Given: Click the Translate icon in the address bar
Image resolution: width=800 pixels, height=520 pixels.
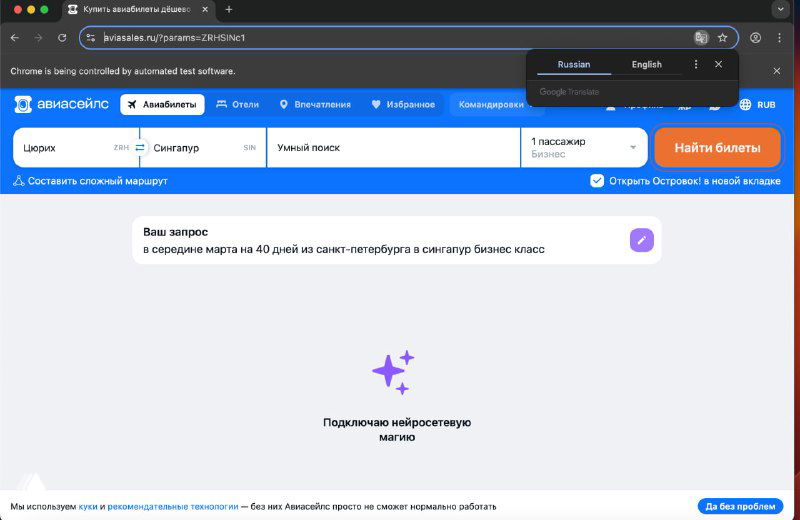Looking at the screenshot, I should [x=701, y=38].
